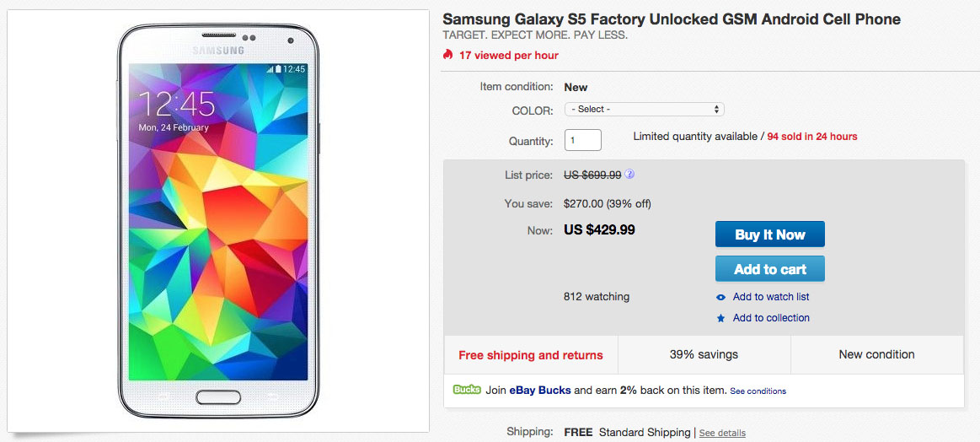
Task: Click the star icon for collection
Action: [x=720, y=318]
